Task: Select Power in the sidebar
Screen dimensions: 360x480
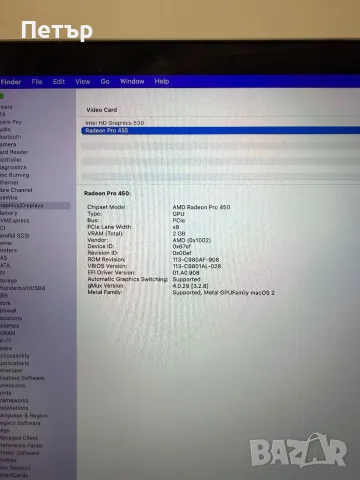Action: tap(6, 243)
